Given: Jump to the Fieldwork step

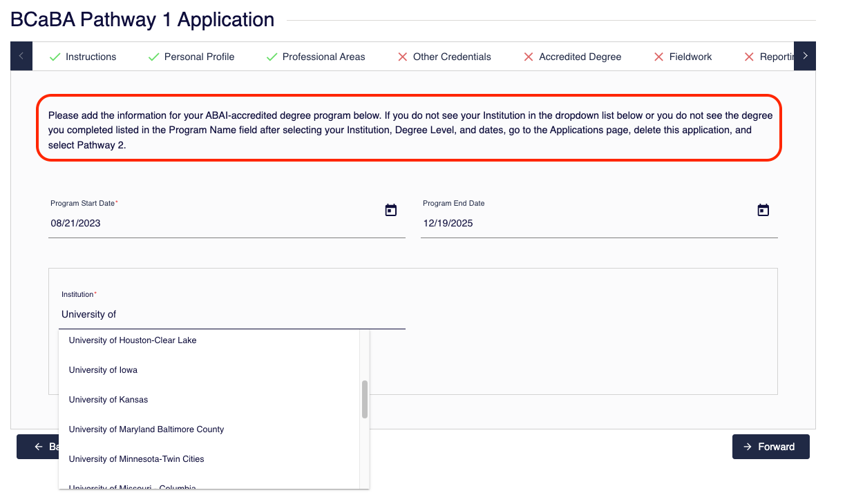Looking at the screenshot, I should 683,57.
